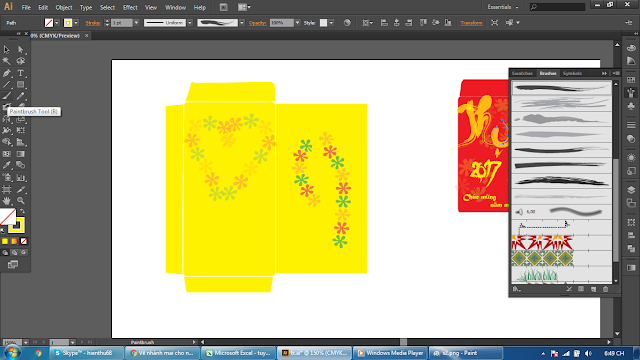This screenshot has width=640, height=360.
Task: Open the Essentials workspace switcher
Action: tap(503, 7)
